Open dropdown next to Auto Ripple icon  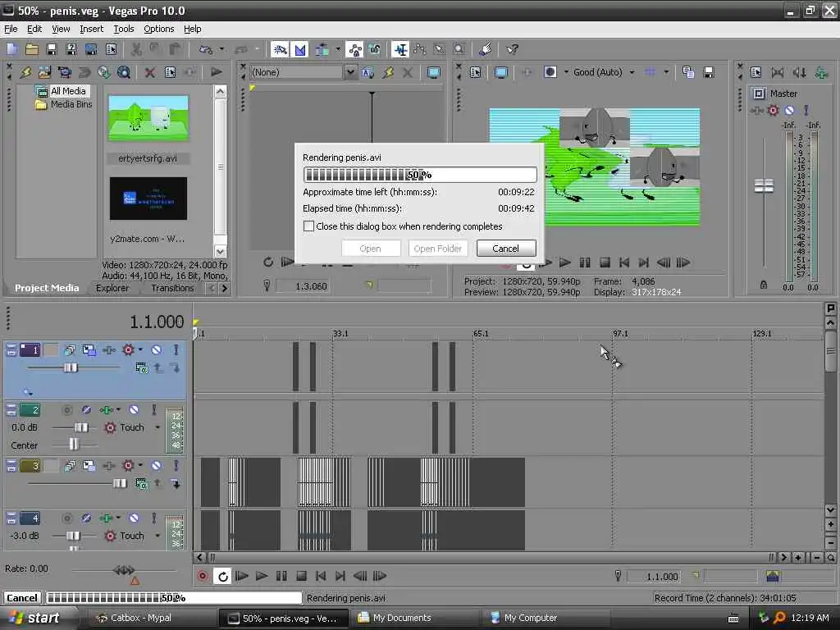tap(337, 50)
